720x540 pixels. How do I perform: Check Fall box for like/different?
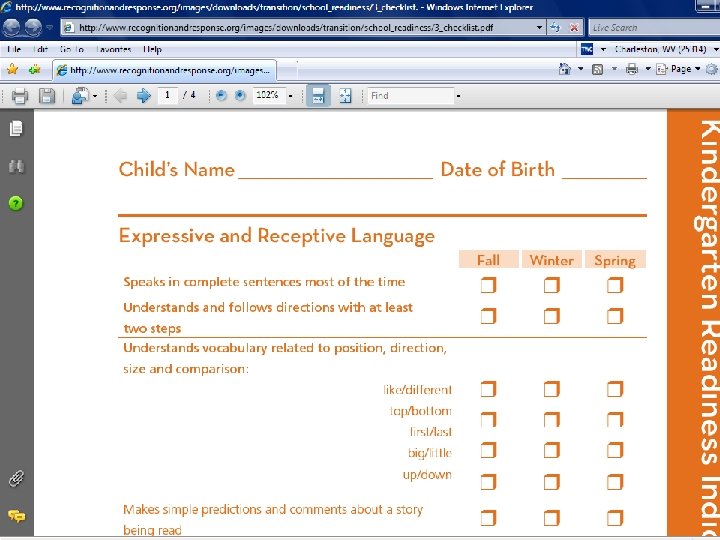pyautogui.click(x=488, y=389)
